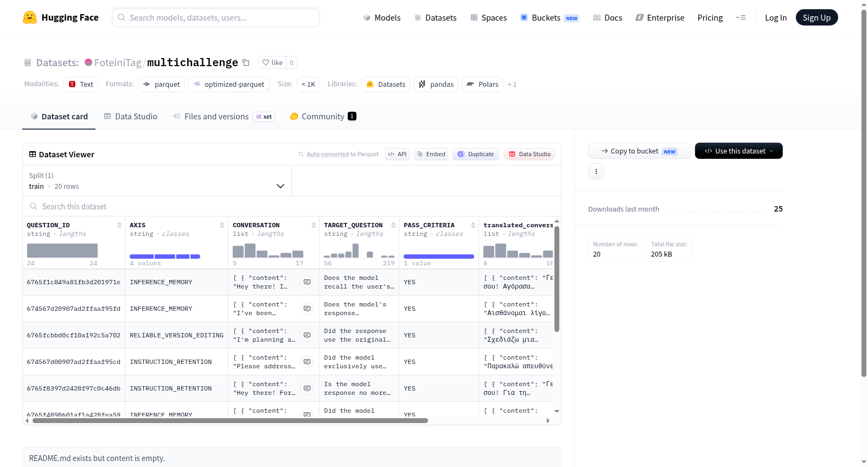Click the table horizontal scrollbar
The width and height of the screenshot is (868, 467).
(230, 420)
